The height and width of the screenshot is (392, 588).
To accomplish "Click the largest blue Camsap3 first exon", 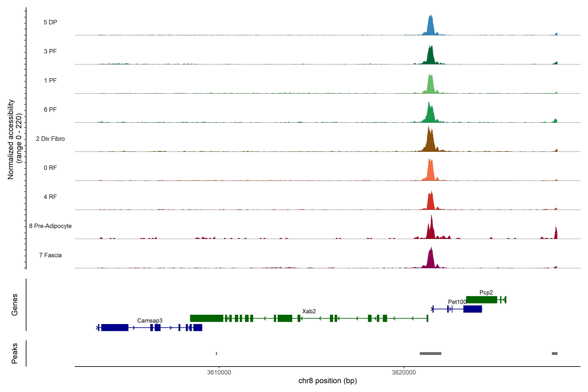I will click(115, 327).
